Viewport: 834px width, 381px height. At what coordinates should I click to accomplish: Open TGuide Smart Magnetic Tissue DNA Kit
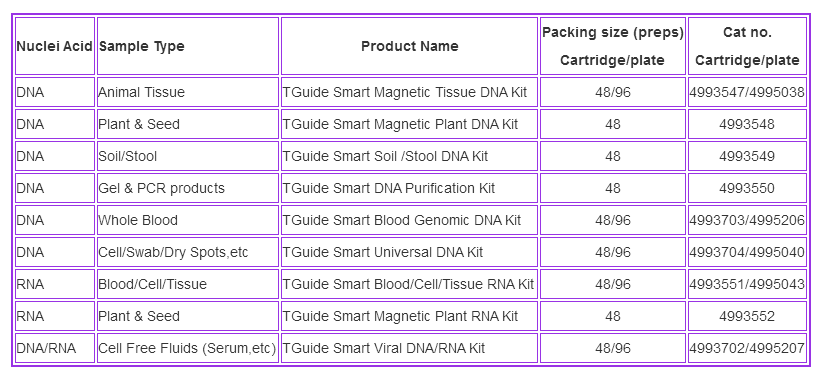(405, 92)
